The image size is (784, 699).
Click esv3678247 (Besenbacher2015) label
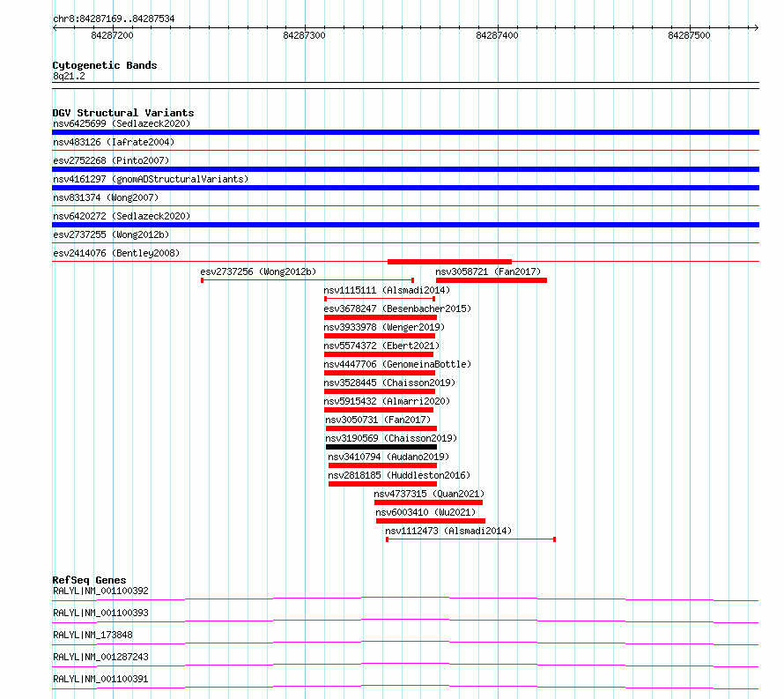(x=397, y=309)
